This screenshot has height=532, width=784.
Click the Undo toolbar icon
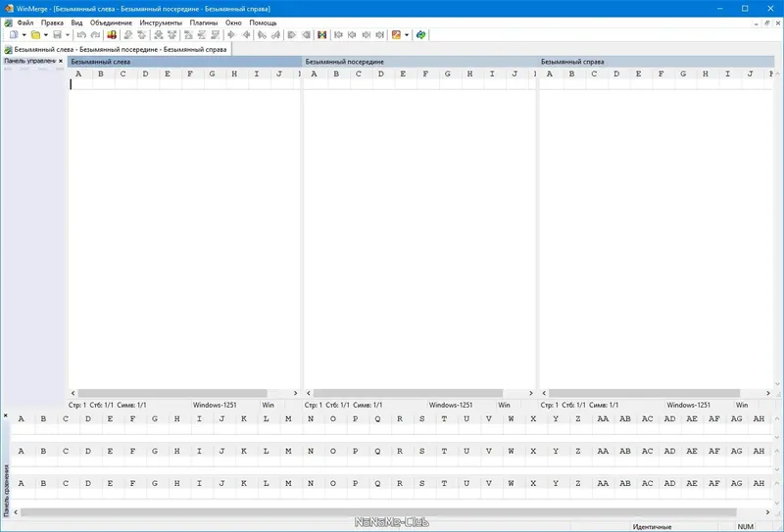[x=81, y=35]
